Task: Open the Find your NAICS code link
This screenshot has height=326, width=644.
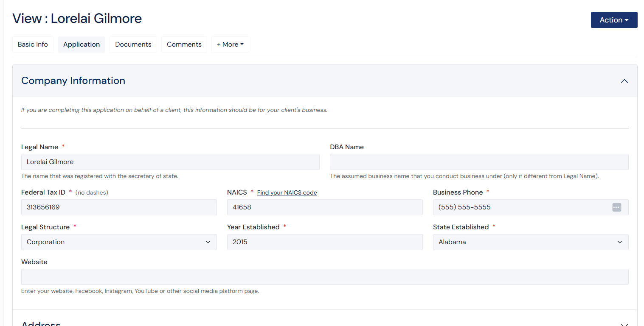Action: click(x=287, y=192)
